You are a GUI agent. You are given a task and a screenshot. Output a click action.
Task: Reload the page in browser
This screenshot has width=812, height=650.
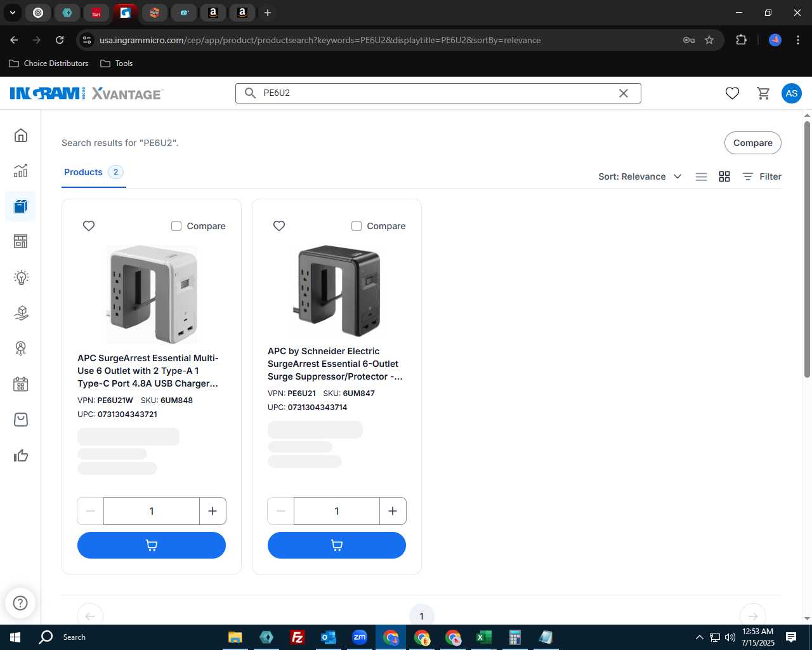[60, 40]
